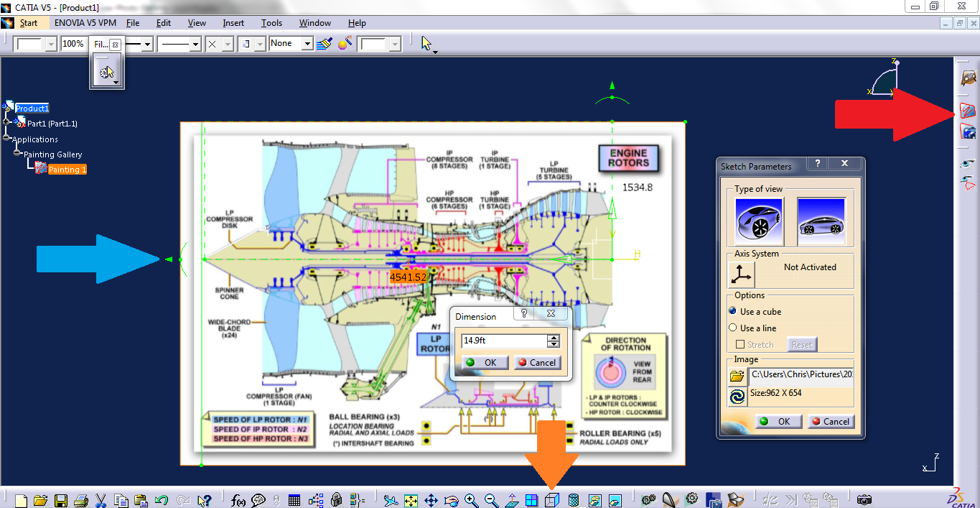
Task: Expand the Part1 (Part1.1) tree node
Action: 7,123
